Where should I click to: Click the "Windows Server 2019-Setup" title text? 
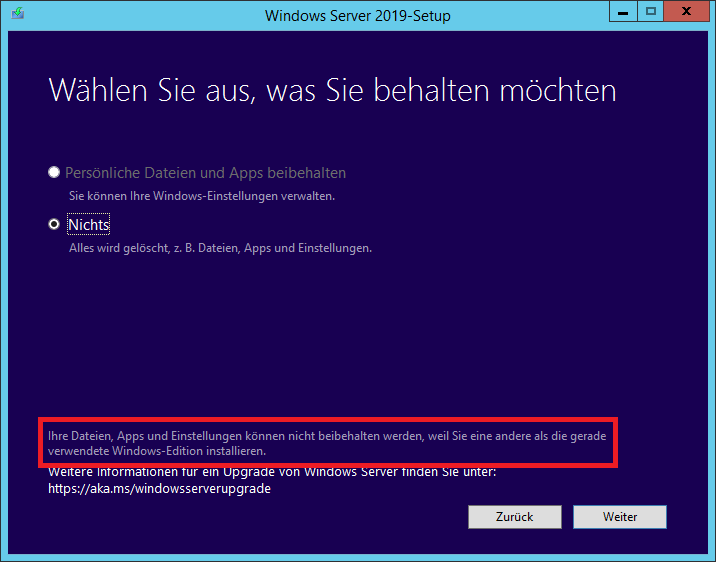(x=358, y=15)
